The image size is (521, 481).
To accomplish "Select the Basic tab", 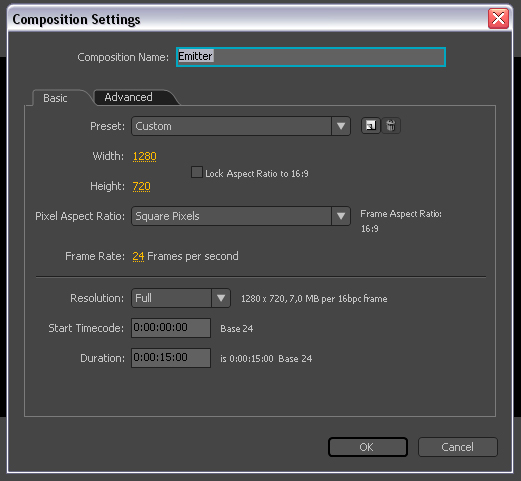I will coord(55,98).
